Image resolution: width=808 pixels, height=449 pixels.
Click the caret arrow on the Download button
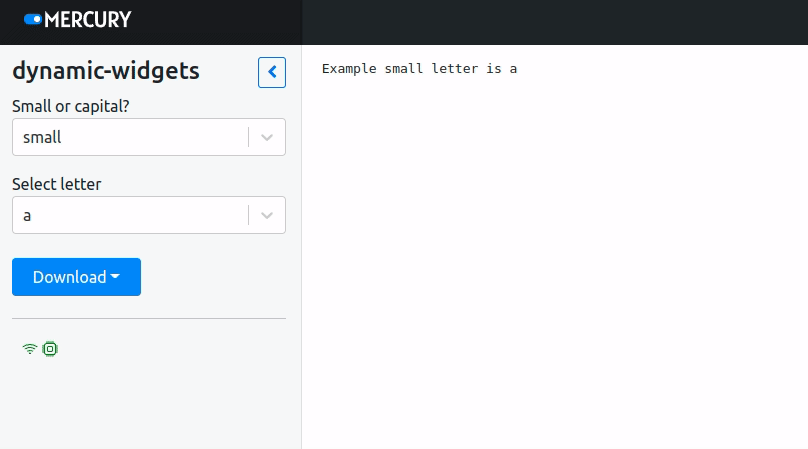point(115,277)
